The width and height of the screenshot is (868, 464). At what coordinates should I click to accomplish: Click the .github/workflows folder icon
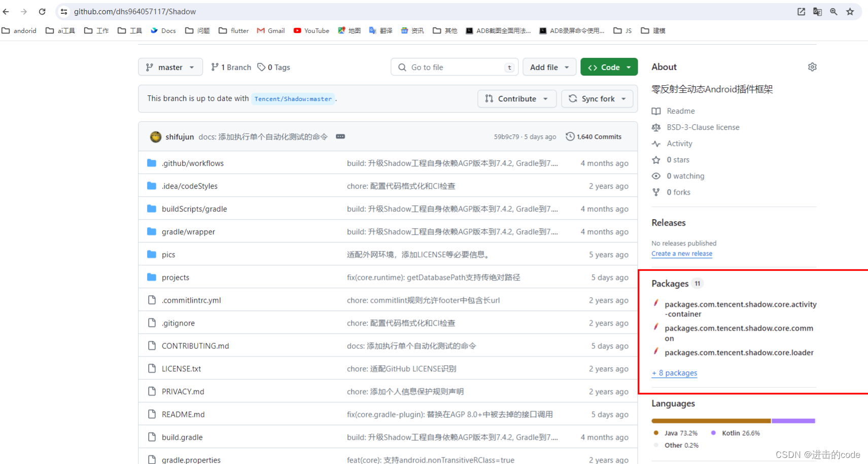point(152,163)
